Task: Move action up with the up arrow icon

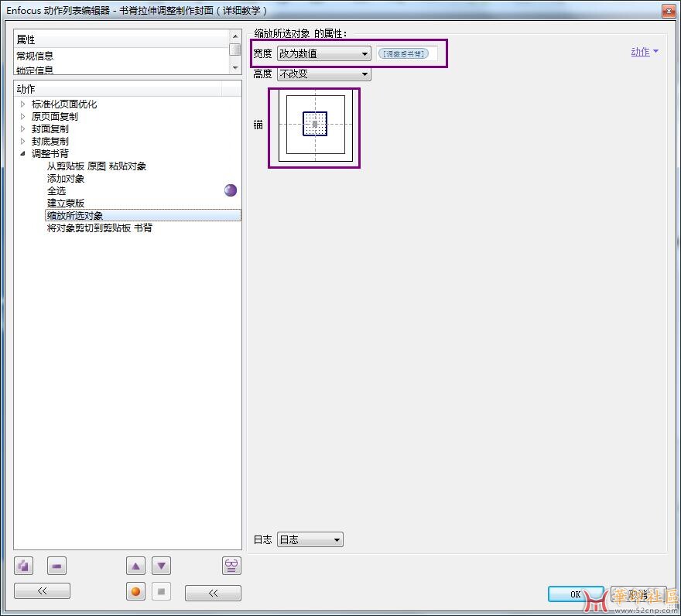Action: 135,566
